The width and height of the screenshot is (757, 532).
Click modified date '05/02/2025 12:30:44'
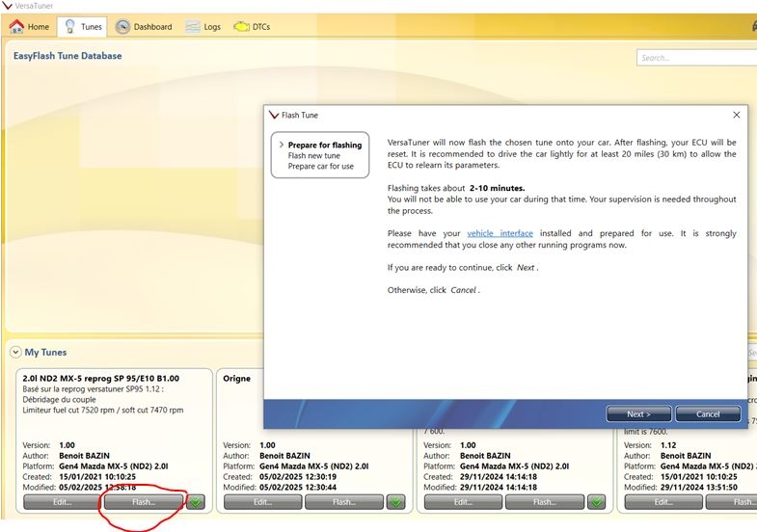[x=298, y=488]
